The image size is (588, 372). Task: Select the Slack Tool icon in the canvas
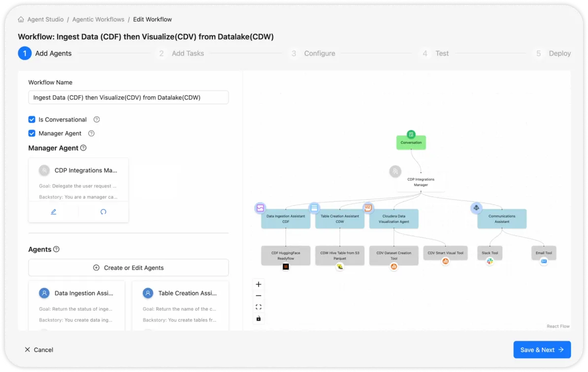(x=490, y=260)
